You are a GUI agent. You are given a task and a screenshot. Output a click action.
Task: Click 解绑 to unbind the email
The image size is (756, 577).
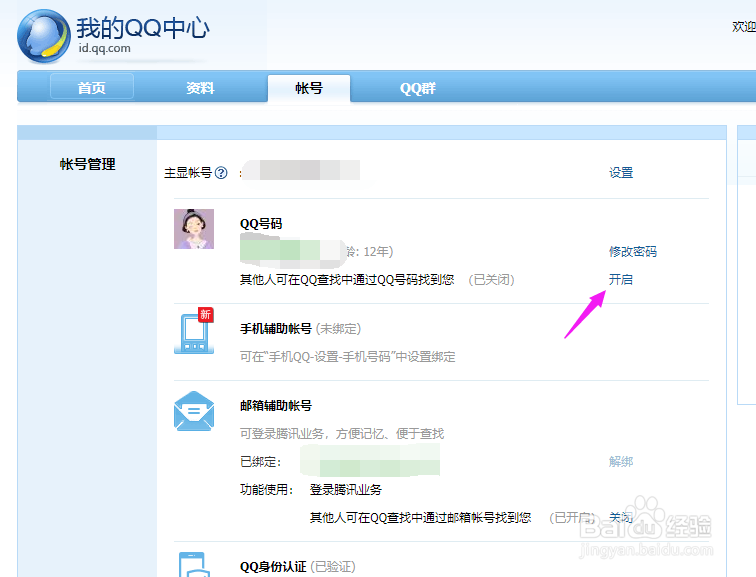(621, 462)
